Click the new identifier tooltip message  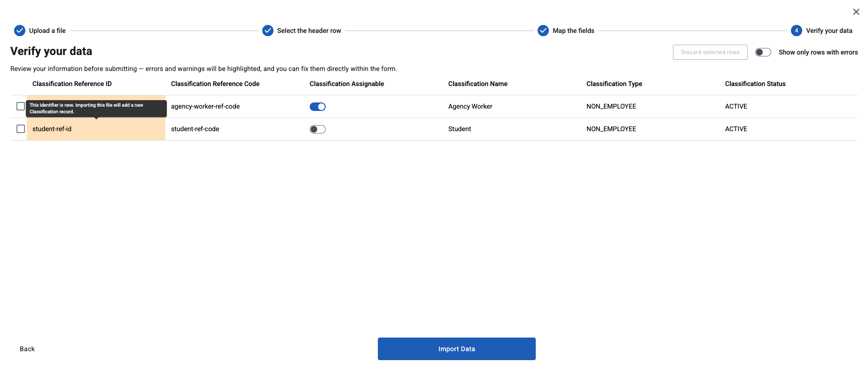click(96, 109)
